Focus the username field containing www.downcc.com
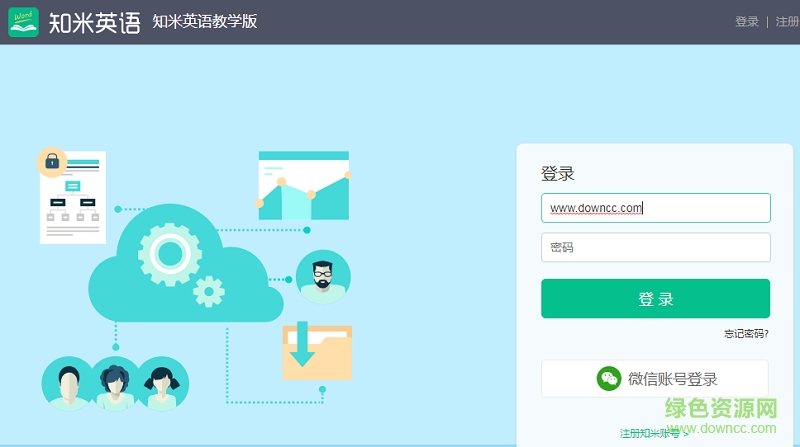Image resolution: width=800 pixels, height=447 pixels. point(656,208)
